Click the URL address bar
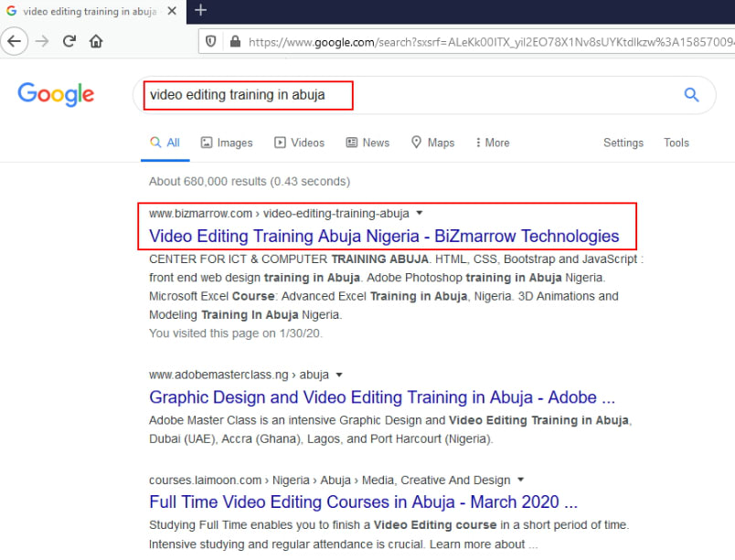 tap(469, 42)
